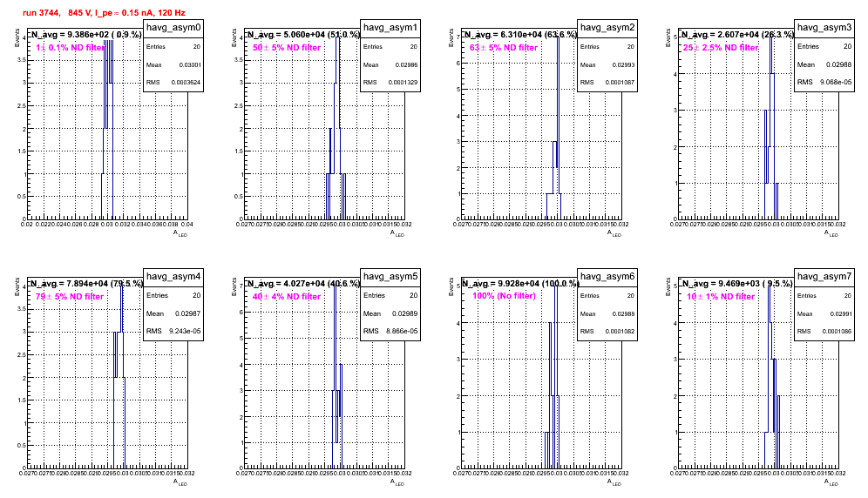This screenshot has height=498, width=868.
Task: Click the '10± 1% ND filter' label
Action: coord(721,297)
